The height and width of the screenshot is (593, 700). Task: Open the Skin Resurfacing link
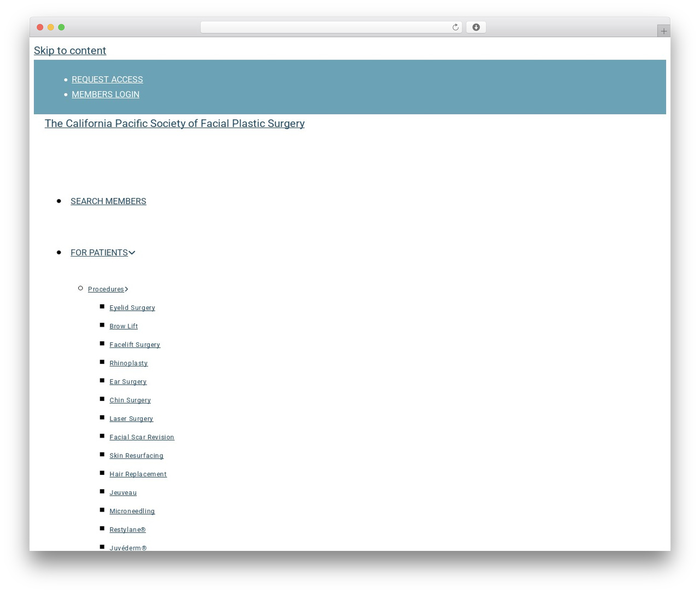coord(136,456)
